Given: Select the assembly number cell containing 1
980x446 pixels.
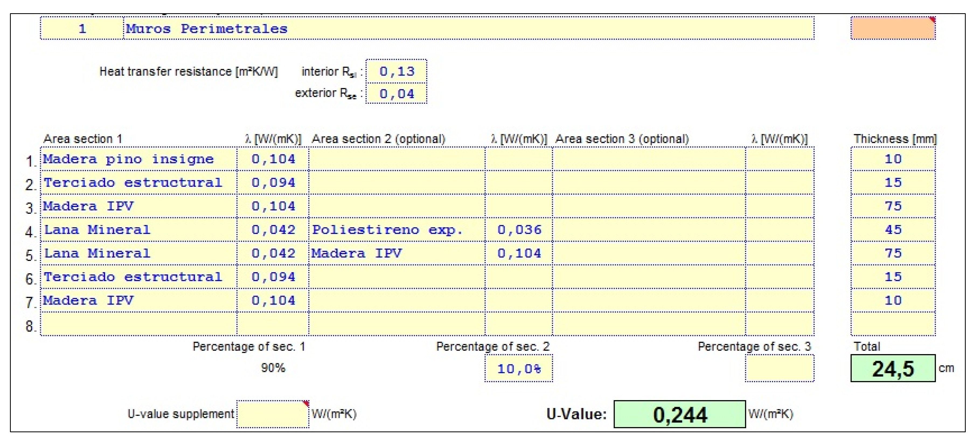Looking at the screenshot, I should pyautogui.click(x=82, y=28).
